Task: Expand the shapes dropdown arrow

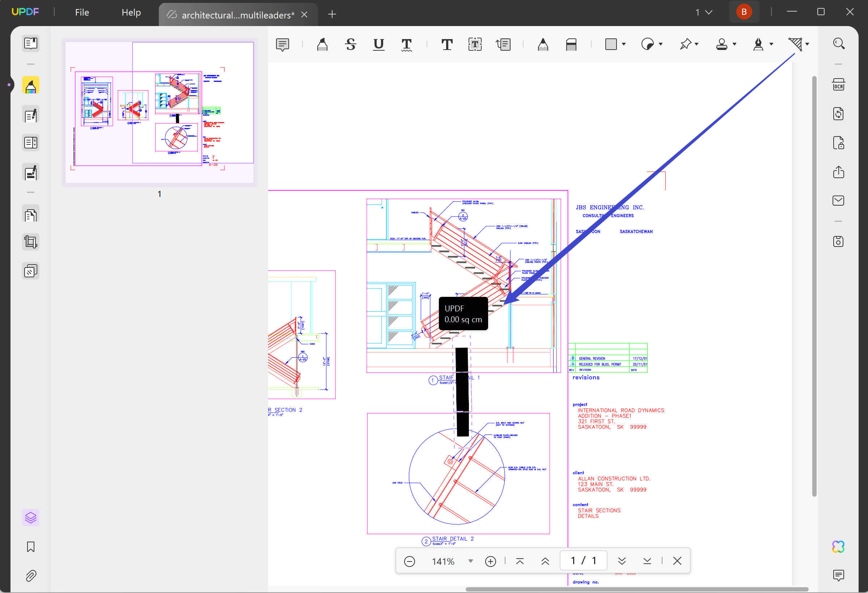Action: pyautogui.click(x=624, y=44)
